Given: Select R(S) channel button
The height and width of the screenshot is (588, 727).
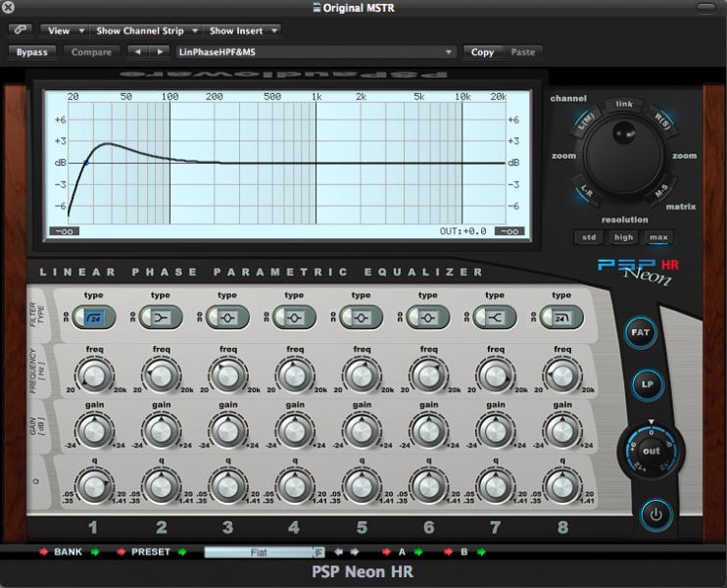Looking at the screenshot, I should [x=662, y=122].
